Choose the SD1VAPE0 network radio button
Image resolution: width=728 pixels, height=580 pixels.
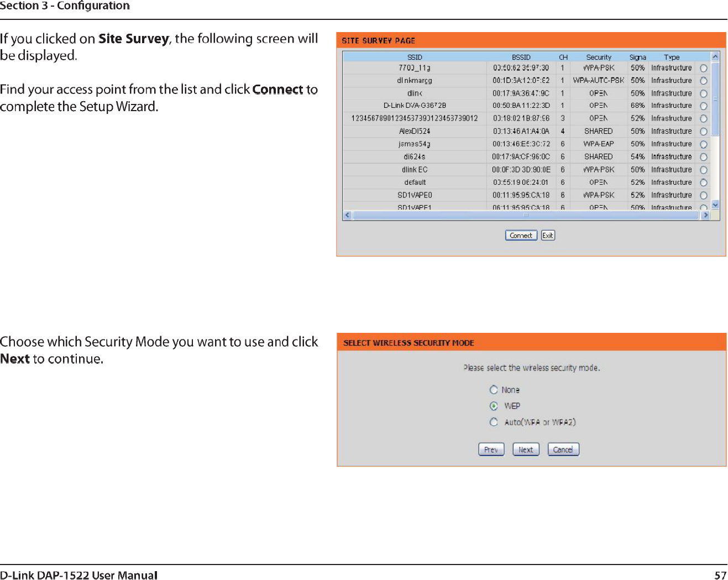tap(704, 196)
